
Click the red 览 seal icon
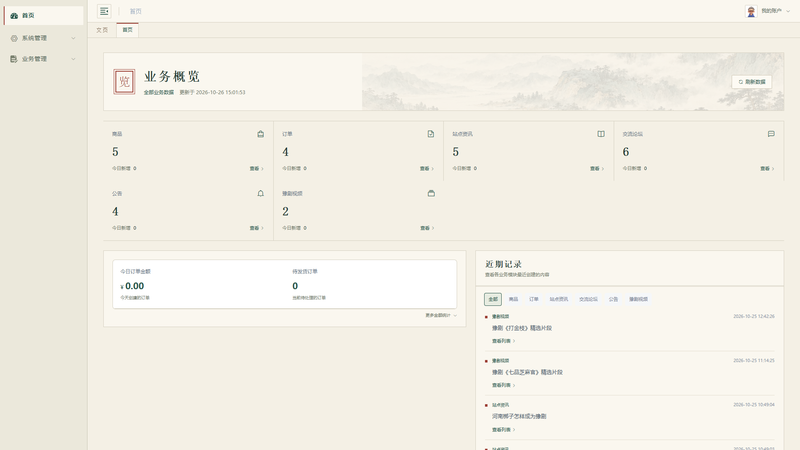(x=124, y=82)
